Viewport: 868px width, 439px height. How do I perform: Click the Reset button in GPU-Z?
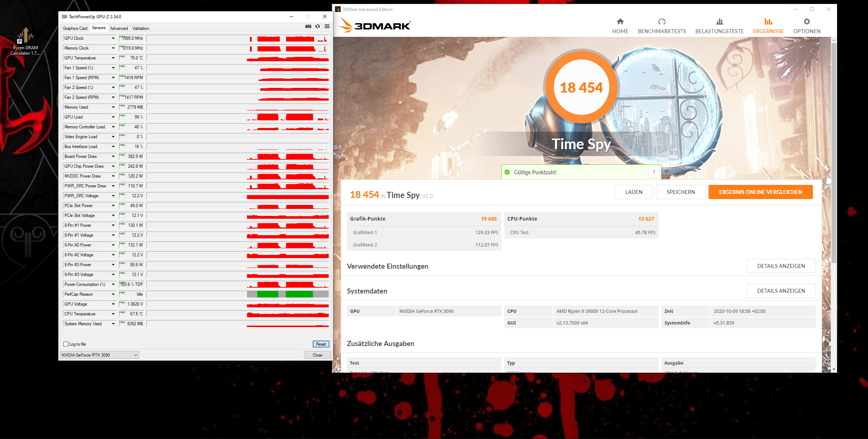pyautogui.click(x=321, y=344)
